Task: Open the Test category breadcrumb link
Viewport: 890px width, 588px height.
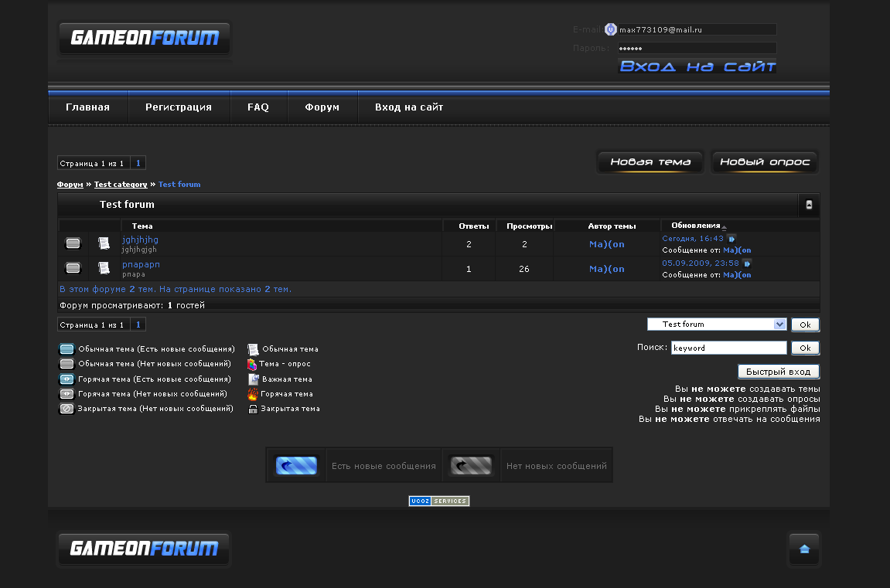Action: click(121, 185)
